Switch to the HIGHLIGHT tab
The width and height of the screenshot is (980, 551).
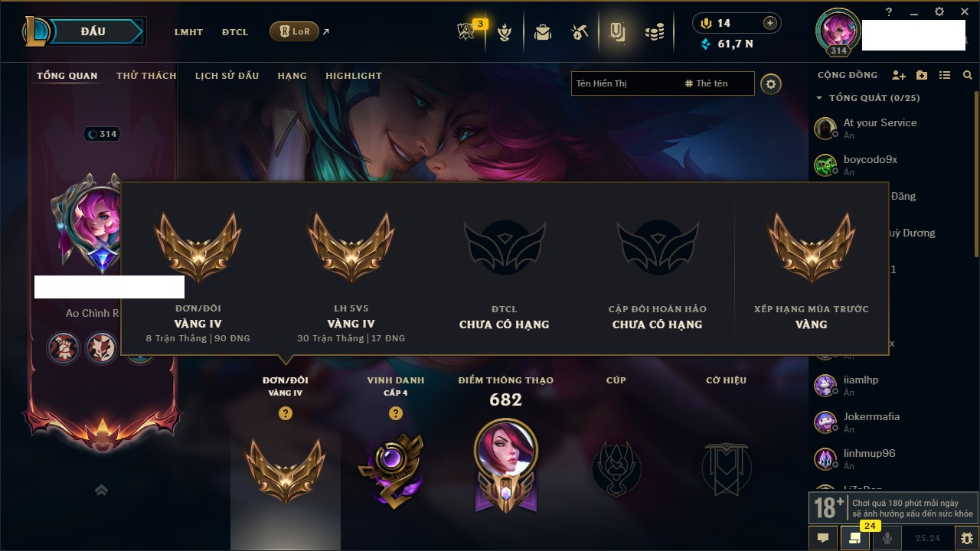(x=354, y=76)
